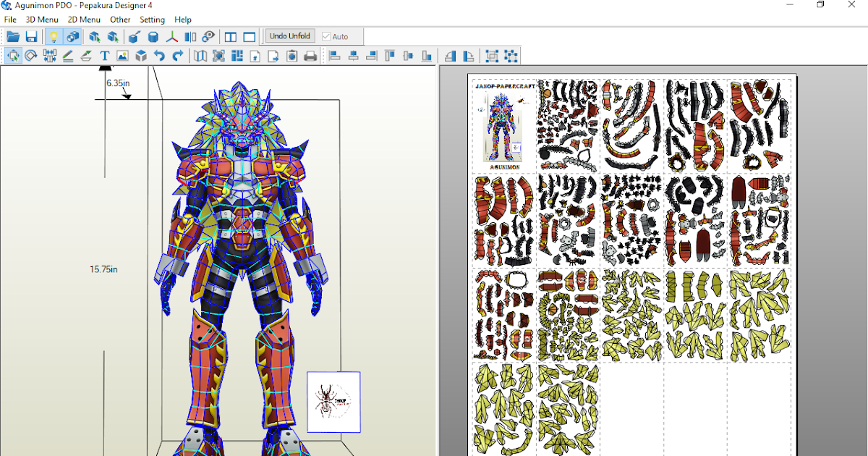Click the measure axis icon
The width and height of the screenshot is (868, 456).
tap(172, 36)
